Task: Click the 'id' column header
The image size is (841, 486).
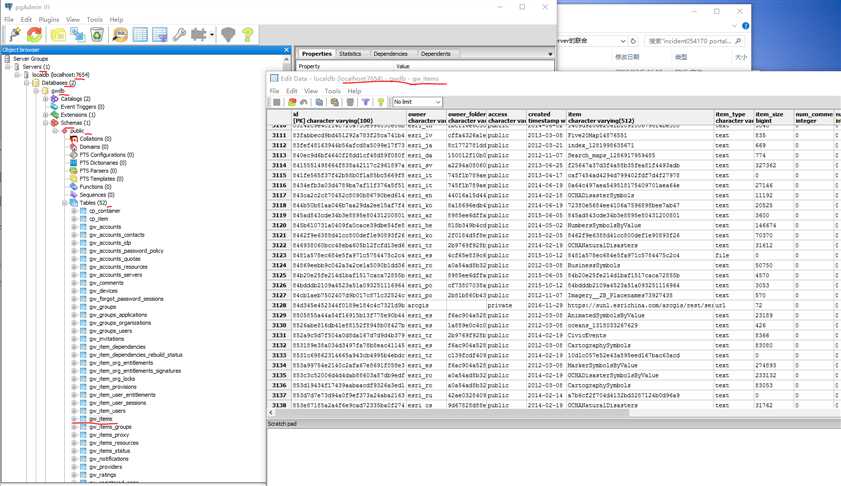Action: 349,117
